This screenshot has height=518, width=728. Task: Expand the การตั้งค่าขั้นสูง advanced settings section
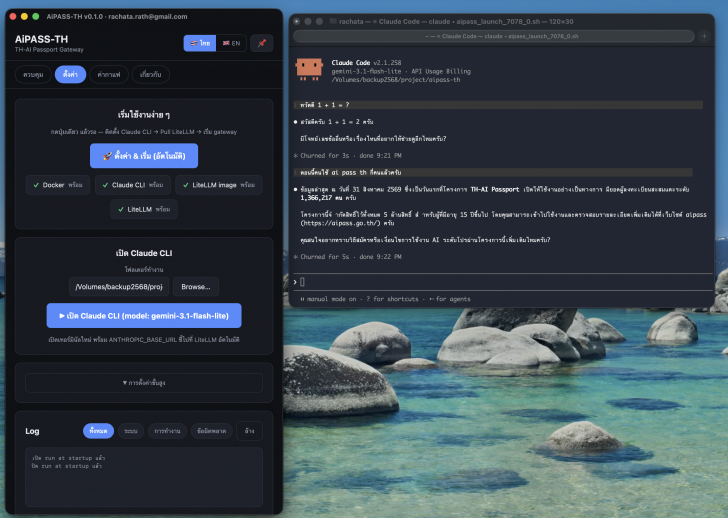point(144,383)
